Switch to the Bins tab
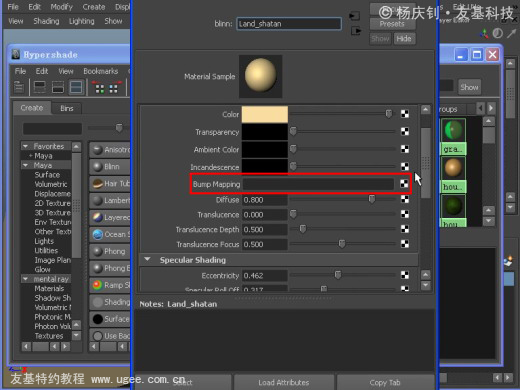 (x=67, y=108)
